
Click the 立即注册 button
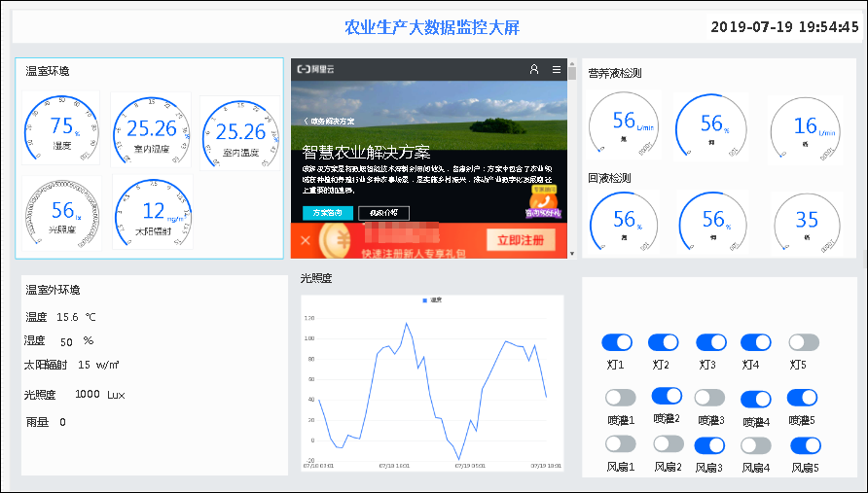point(521,240)
